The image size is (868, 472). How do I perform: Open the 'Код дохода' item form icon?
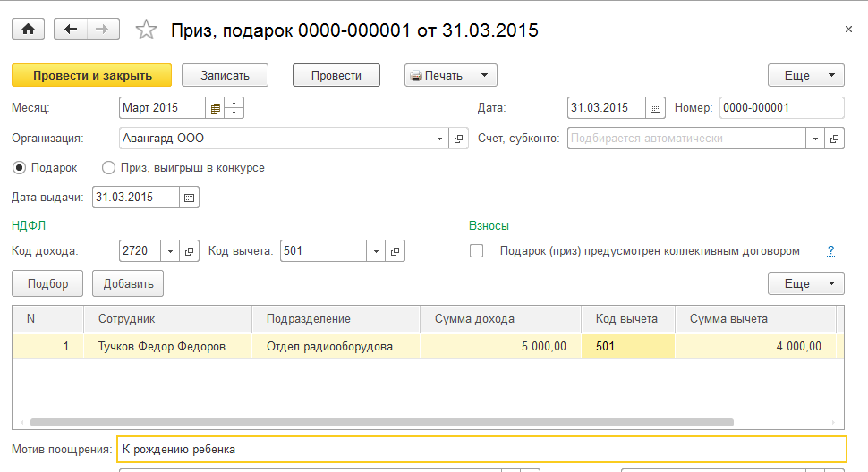point(190,251)
